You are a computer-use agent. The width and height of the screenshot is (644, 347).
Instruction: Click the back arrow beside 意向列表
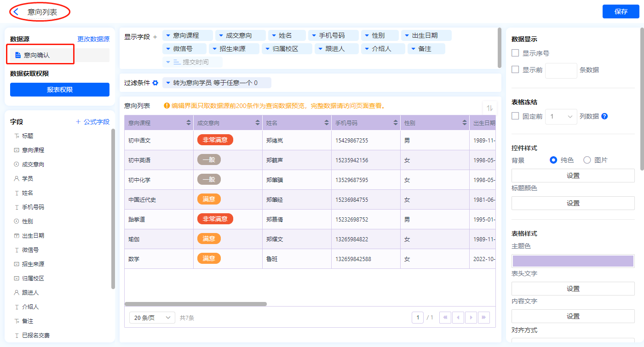[x=16, y=12]
